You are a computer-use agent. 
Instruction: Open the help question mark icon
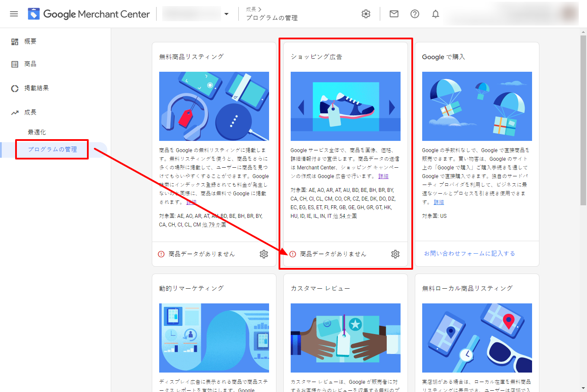[x=415, y=14]
